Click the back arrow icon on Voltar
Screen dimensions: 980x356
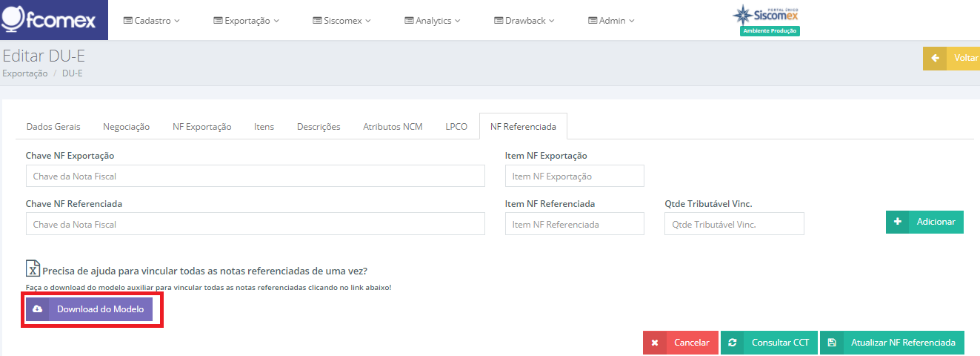pyautogui.click(x=936, y=59)
